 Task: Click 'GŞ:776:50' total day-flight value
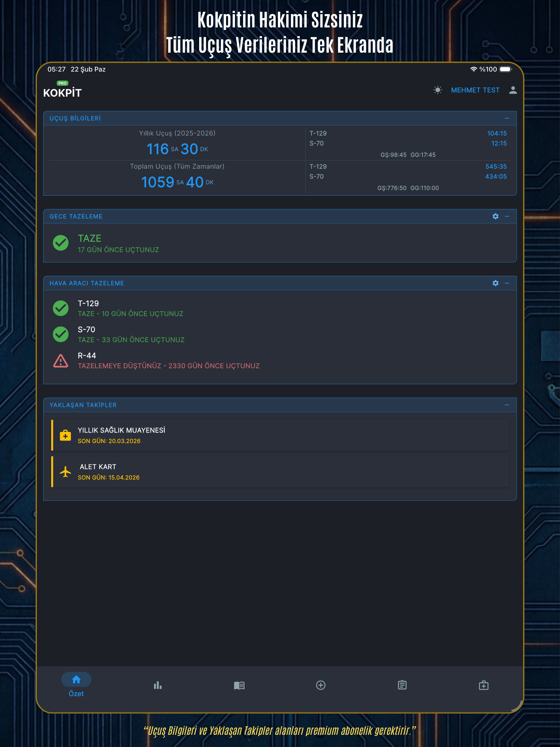pyautogui.click(x=392, y=188)
